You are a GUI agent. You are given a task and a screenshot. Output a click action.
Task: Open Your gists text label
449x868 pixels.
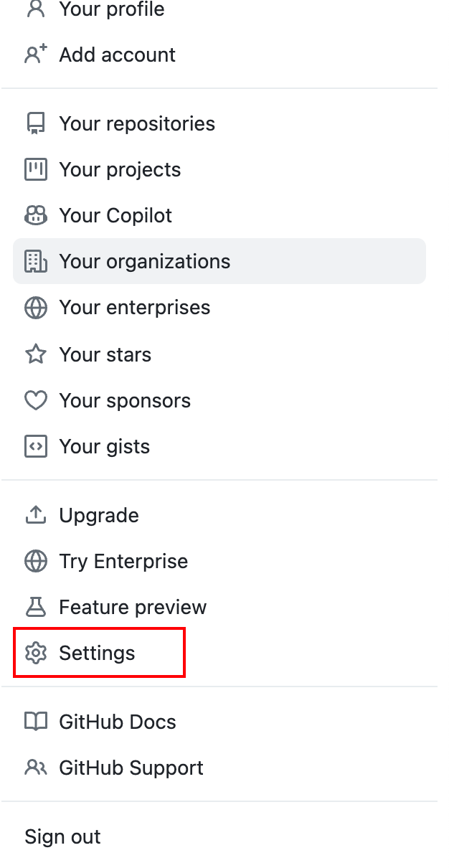click(x=105, y=446)
